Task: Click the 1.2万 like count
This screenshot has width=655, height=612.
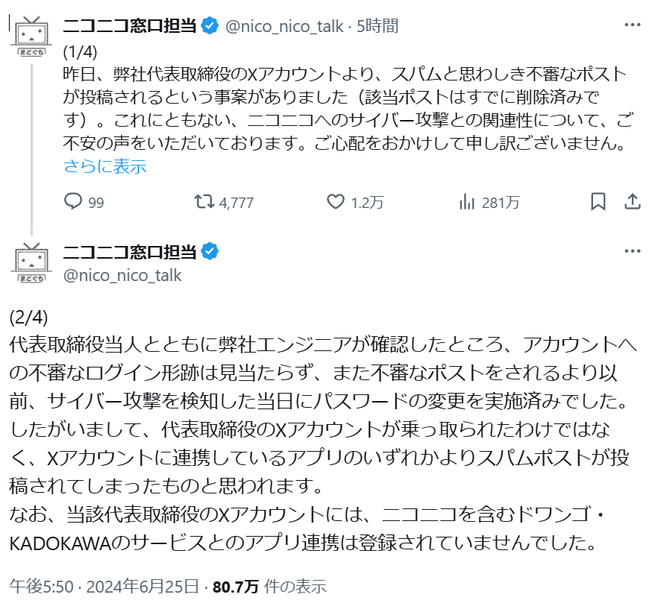Action: [x=368, y=202]
